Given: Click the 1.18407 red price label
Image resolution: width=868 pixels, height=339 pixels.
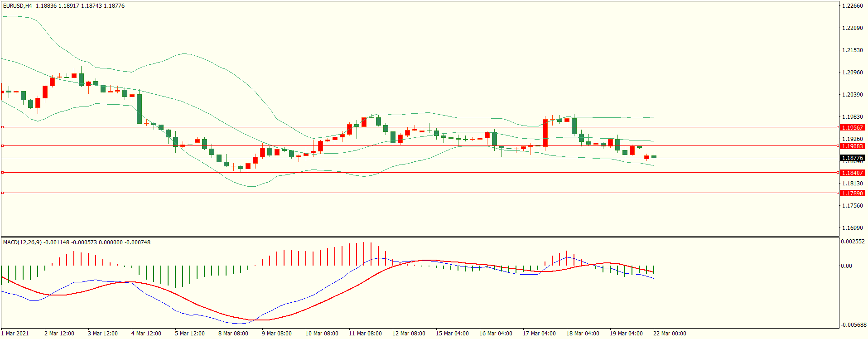Looking at the screenshot, I should [852, 173].
